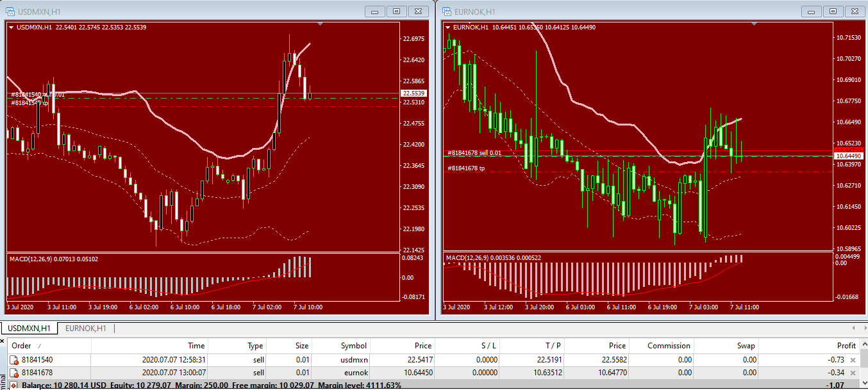
Task: Grab the chart shift triangle on USDMXN chart
Action: pos(321,24)
